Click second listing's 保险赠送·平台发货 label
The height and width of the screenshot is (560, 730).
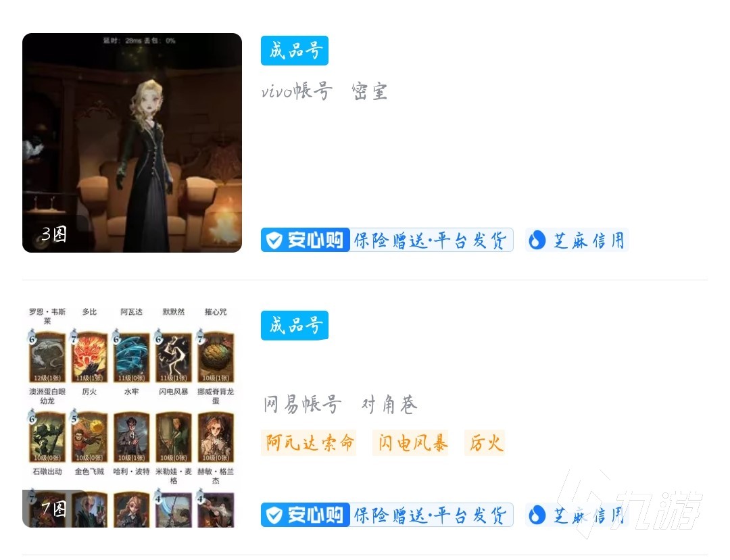point(430,515)
